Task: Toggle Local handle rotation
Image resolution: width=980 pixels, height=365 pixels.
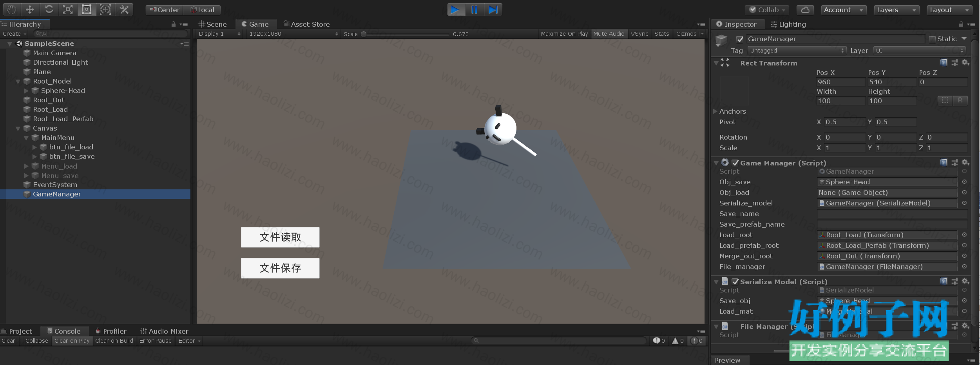Action: coord(202,10)
